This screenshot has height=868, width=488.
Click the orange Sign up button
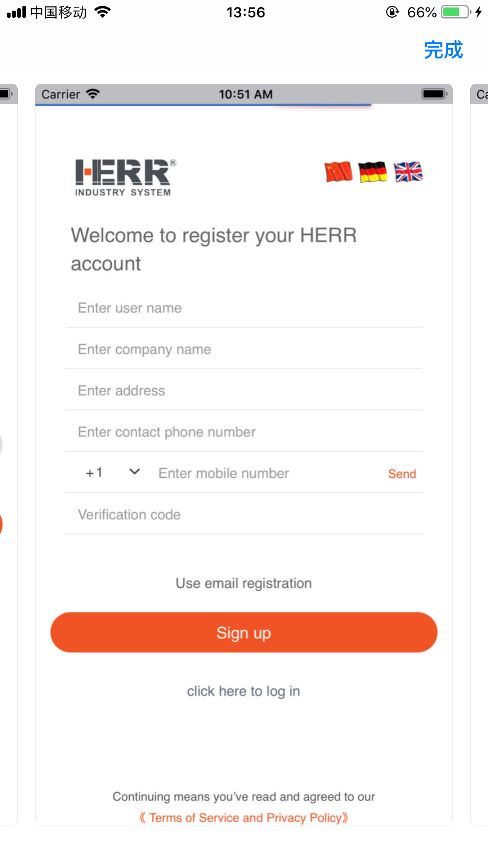[x=244, y=633]
